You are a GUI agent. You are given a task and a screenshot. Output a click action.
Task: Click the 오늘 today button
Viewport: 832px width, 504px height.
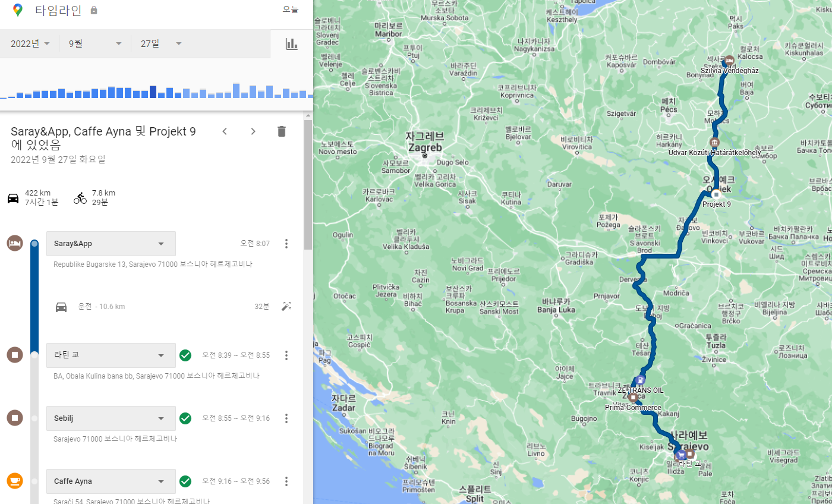click(x=291, y=10)
